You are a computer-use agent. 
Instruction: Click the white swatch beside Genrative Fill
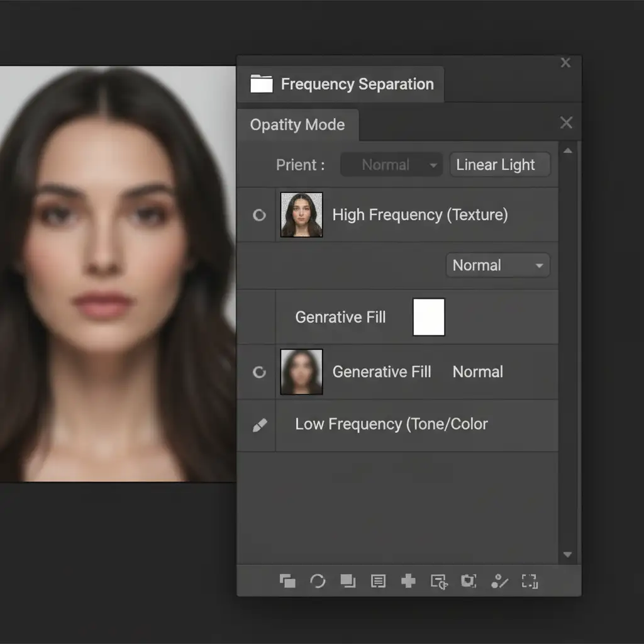(428, 317)
